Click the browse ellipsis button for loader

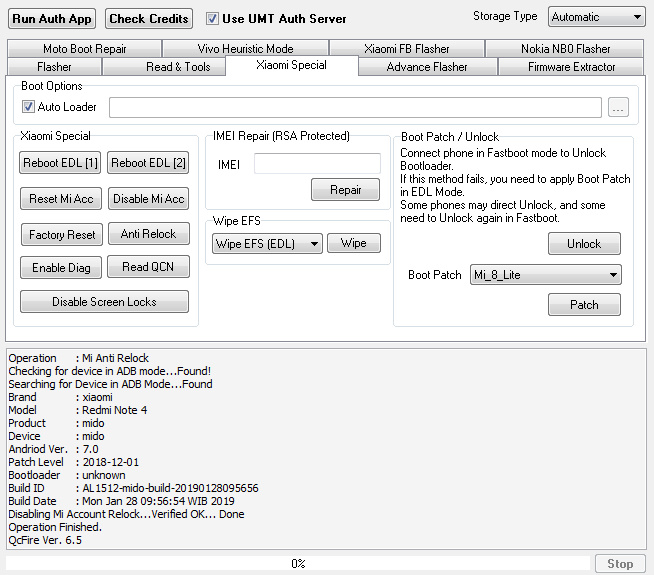[618, 107]
